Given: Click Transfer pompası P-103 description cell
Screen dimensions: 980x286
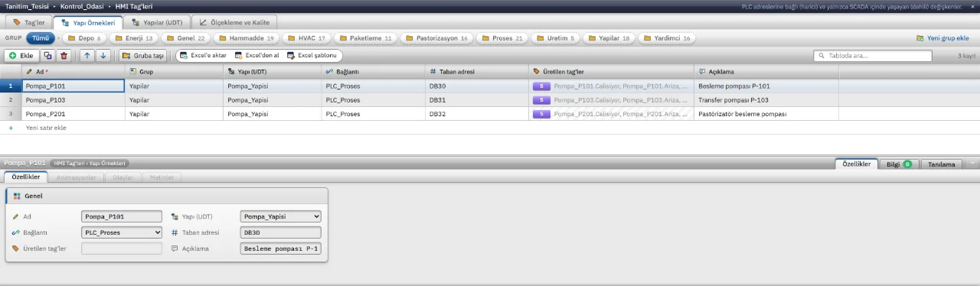Looking at the screenshot, I should (766, 100).
